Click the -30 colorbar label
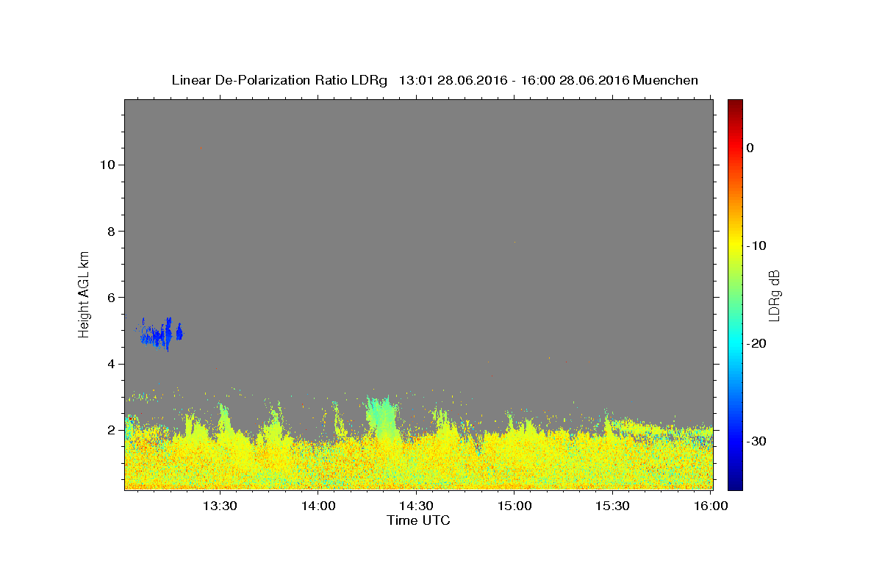This screenshot has height=588, width=882. [756, 442]
